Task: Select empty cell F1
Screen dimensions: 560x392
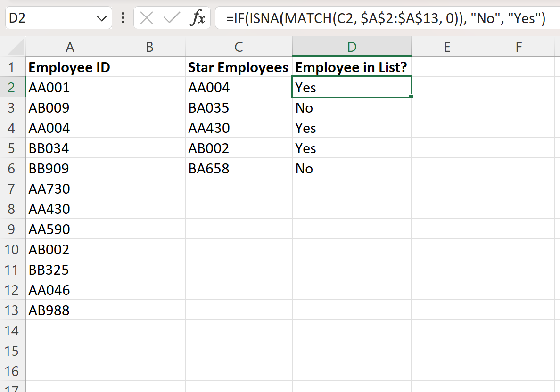Action: (x=519, y=67)
